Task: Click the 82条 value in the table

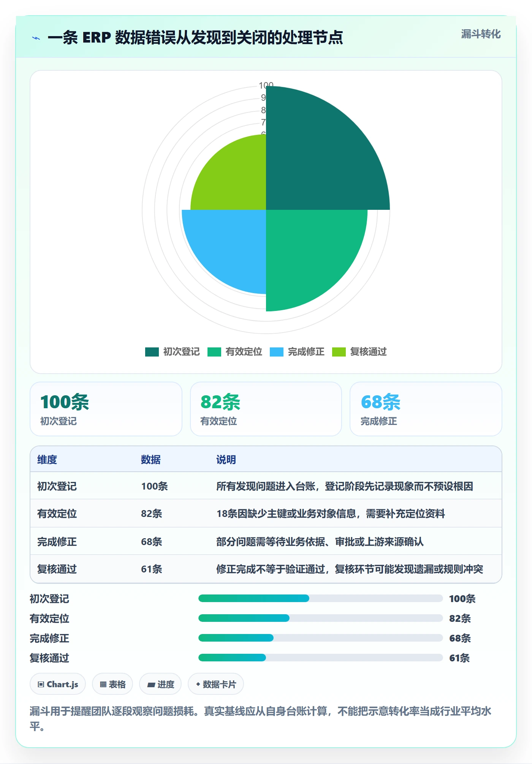Action: pyautogui.click(x=152, y=514)
